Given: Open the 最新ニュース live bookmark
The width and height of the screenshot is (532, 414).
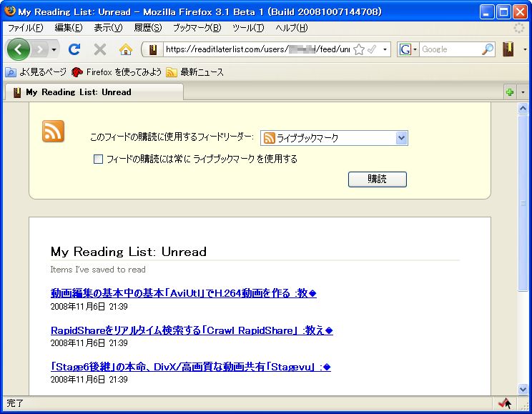Looking at the screenshot, I should [194, 72].
